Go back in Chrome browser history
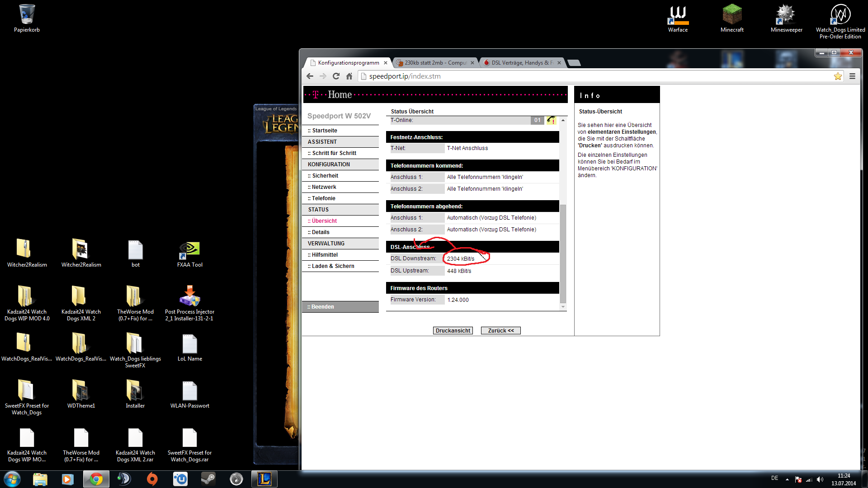 [310, 76]
